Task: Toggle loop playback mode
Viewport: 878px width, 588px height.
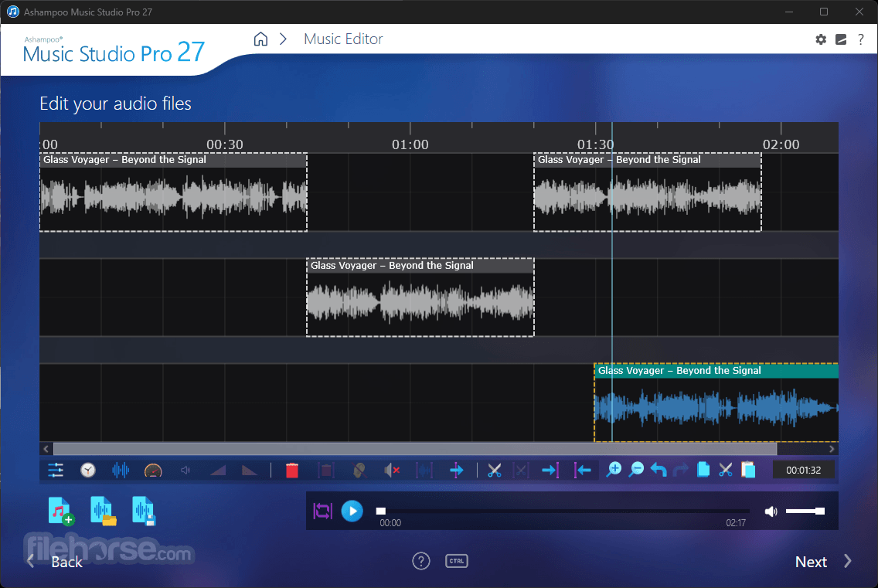Action: (322, 511)
